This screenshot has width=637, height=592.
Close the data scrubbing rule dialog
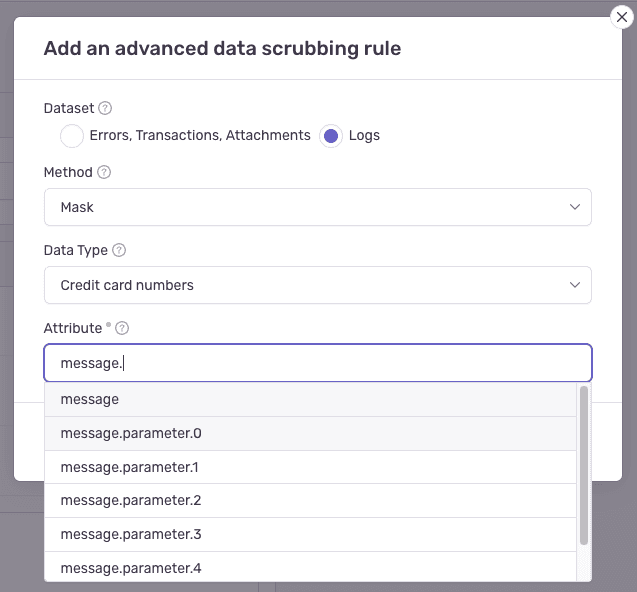(x=622, y=17)
